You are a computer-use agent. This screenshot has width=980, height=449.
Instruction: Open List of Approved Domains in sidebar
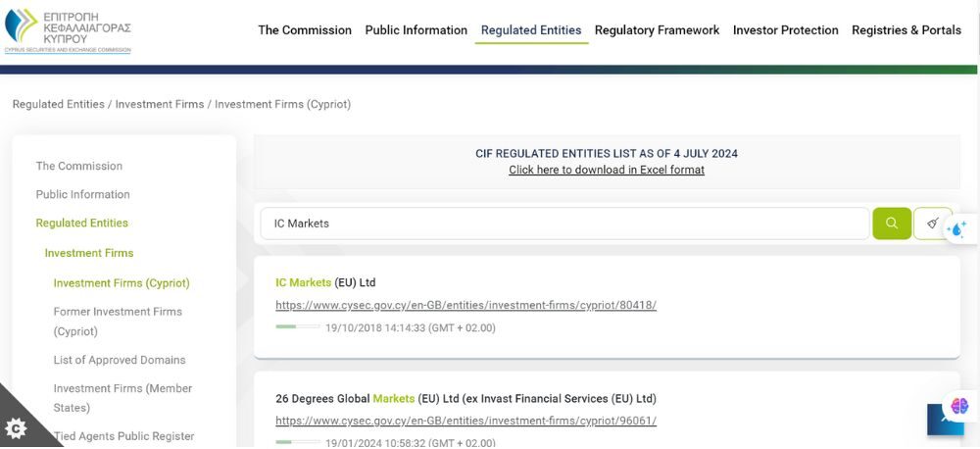pos(119,360)
